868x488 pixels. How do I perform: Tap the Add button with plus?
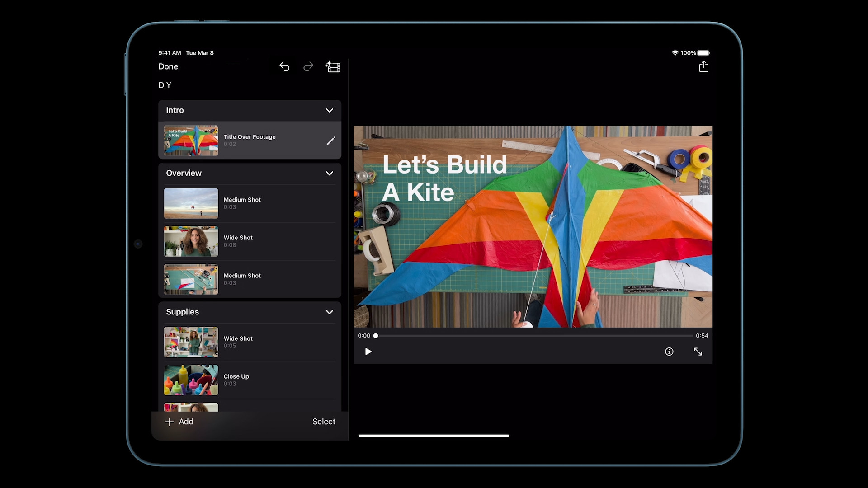(x=179, y=422)
